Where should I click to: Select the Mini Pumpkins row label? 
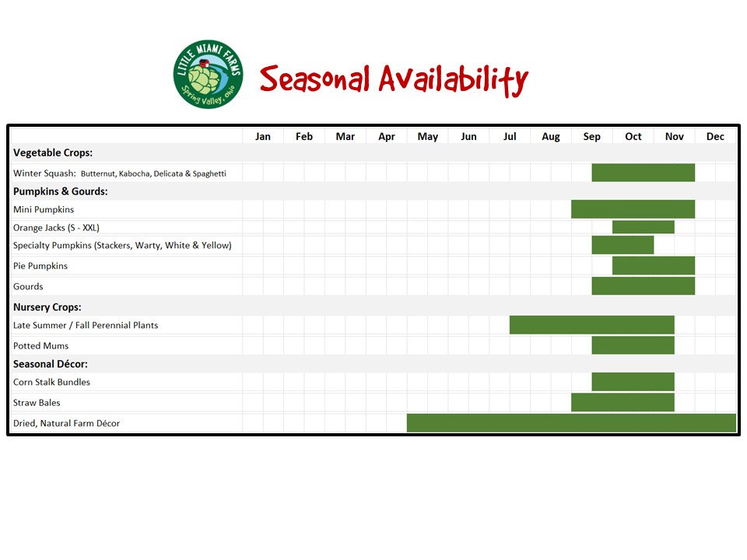coord(44,209)
